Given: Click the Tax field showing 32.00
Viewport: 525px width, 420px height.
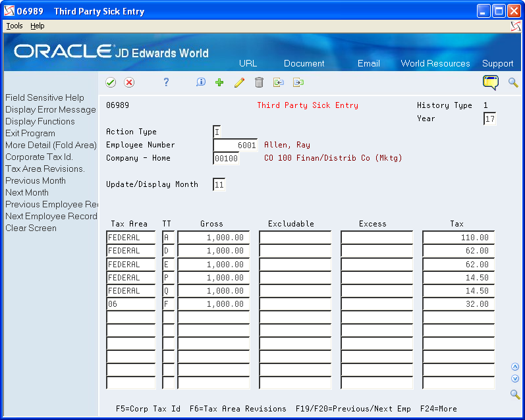Looking at the screenshot, I should [x=458, y=304].
